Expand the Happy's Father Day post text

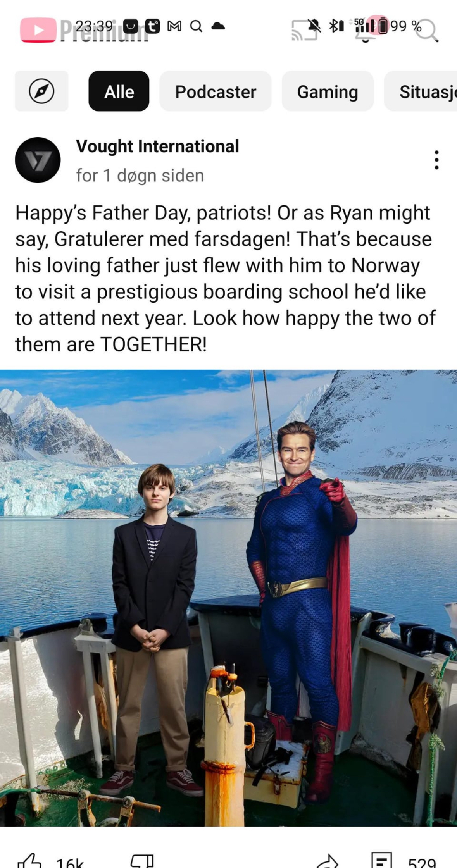[x=225, y=278]
